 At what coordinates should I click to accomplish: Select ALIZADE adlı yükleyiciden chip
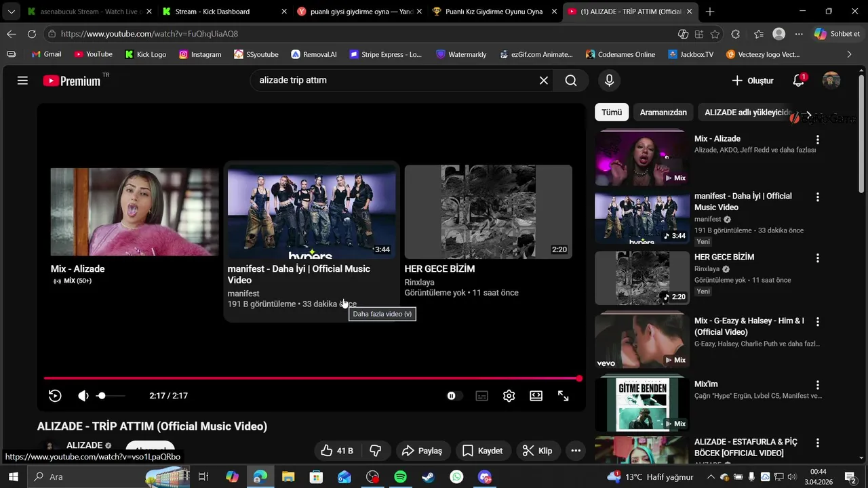[746, 113]
